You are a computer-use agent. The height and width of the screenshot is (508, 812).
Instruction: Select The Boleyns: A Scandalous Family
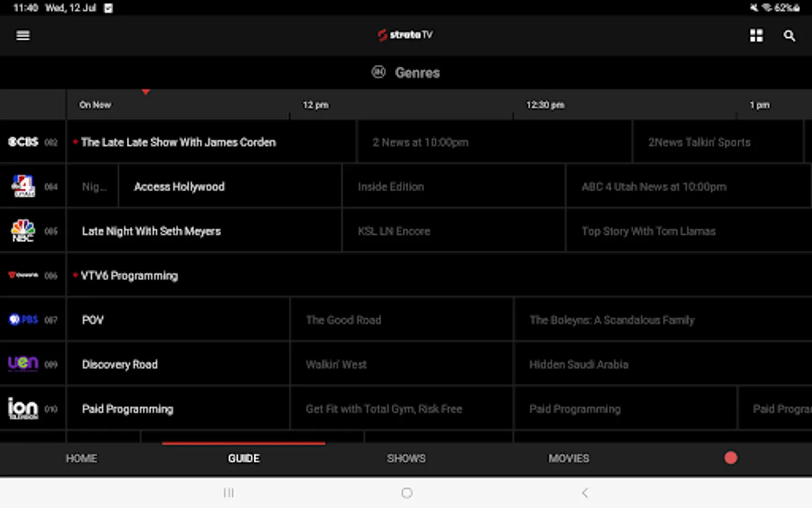(663, 319)
